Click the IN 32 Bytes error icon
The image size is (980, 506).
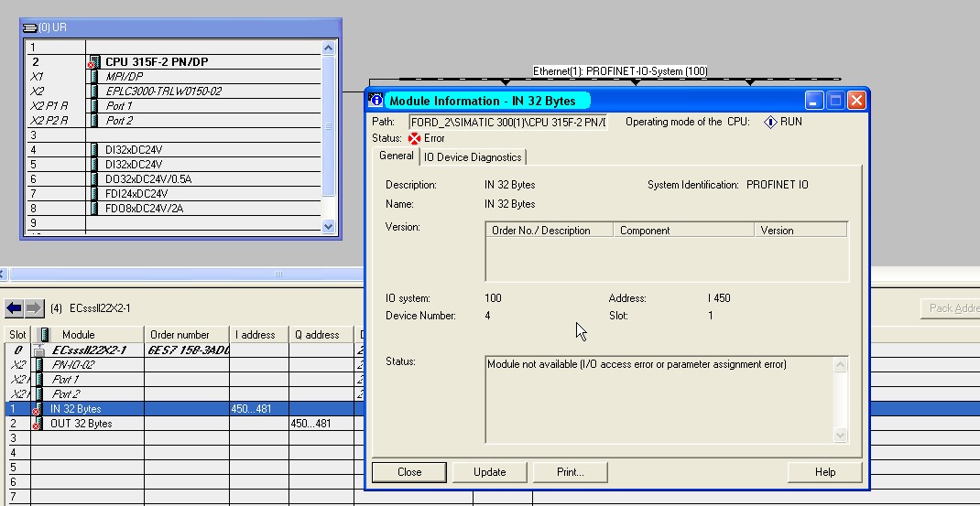coord(38,409)
